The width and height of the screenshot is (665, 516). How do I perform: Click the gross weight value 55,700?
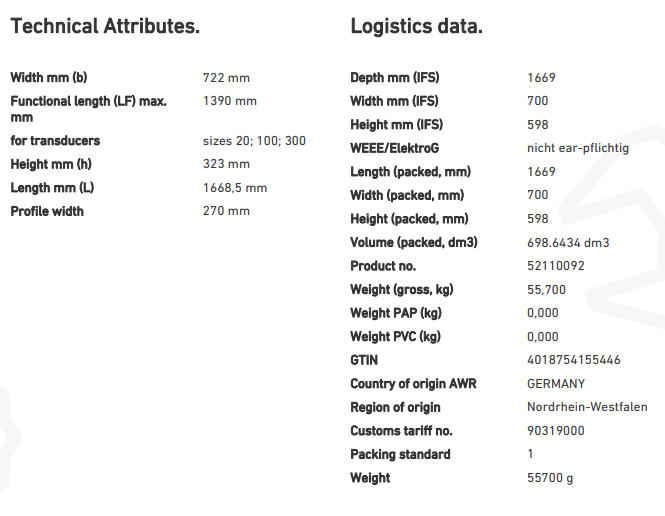[546, 290]
